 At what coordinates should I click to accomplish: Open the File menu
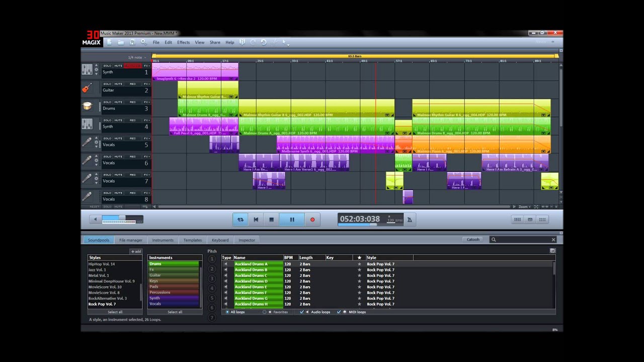[156, 43]
